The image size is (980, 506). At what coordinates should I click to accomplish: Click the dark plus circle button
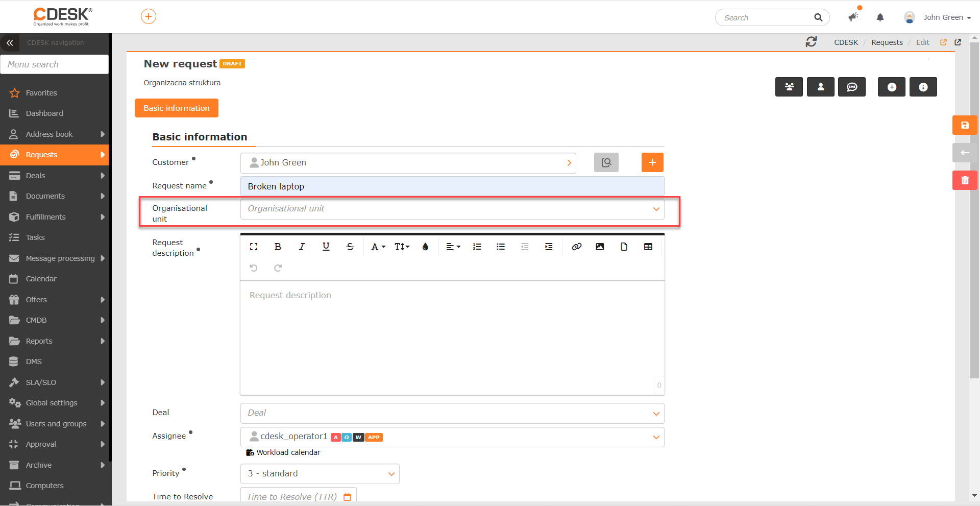point(892,87)
